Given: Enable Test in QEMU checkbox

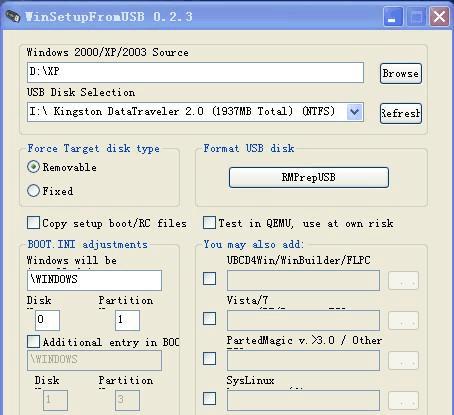Looking at the screenshot, I should (x=209, y=223).
